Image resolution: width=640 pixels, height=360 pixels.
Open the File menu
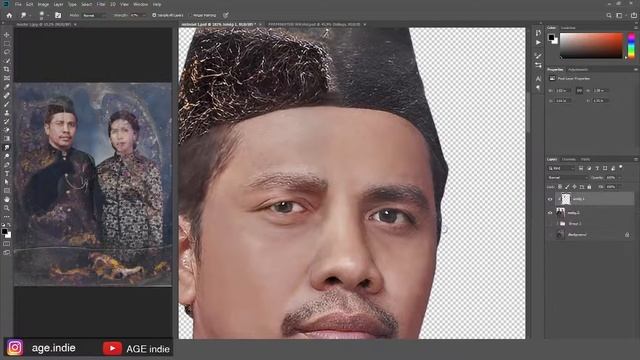(x=18, y=4)
